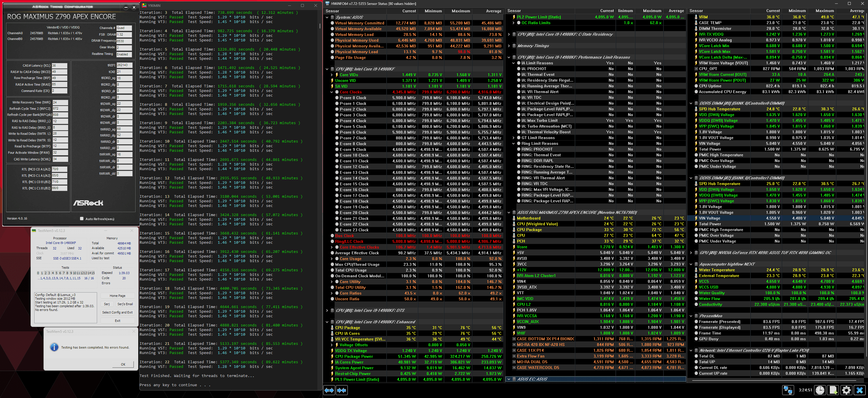Click the fan icon beside MO-RA DUAL D5
The width and height of the screenshot is (868, 398).
click(x=514, y=362)
